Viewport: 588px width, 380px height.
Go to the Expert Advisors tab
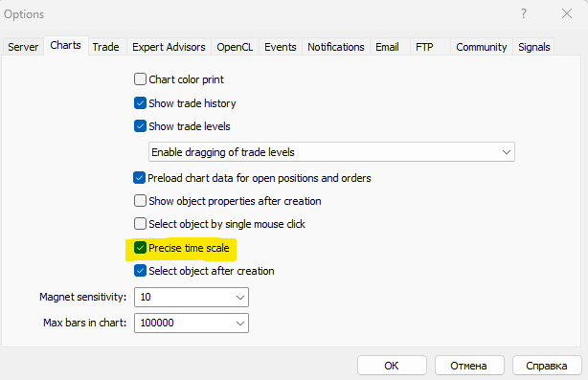point(169,47)
